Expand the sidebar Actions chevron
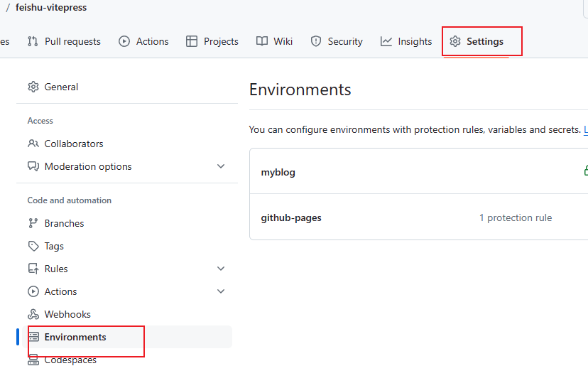 point(221,291)
